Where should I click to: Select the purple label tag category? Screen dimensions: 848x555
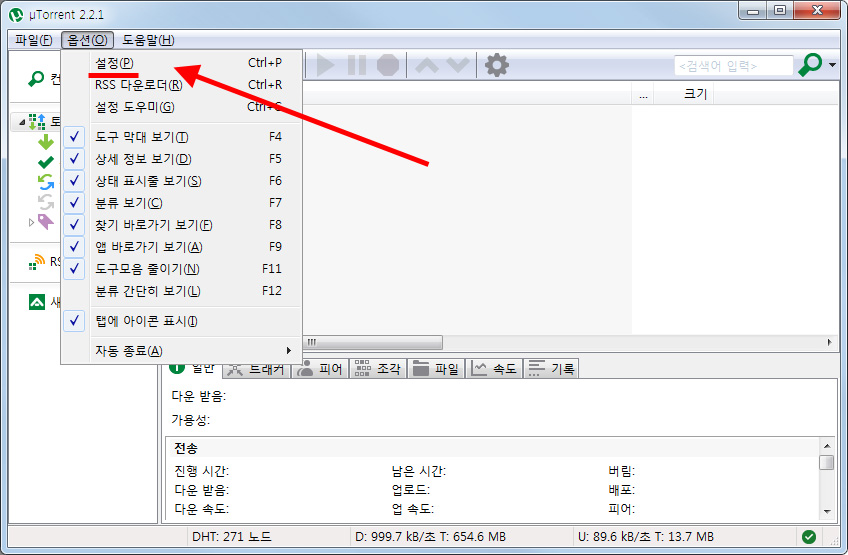pyautogui.click(x=46, y=222)
